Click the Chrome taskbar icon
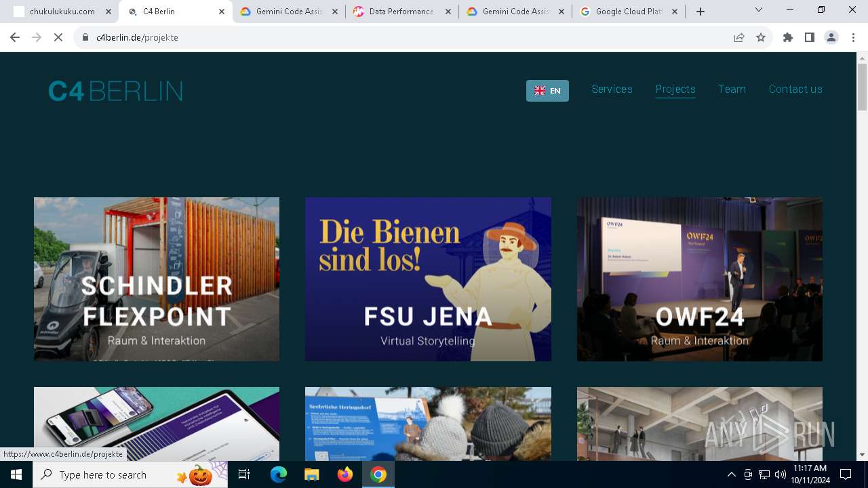Screen dimensions: 868x488 pyautogui.click(x=378, y=474)
